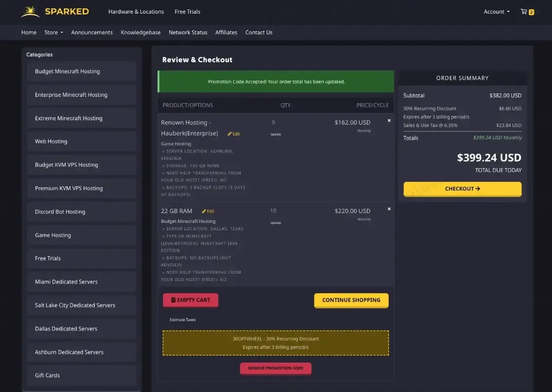This screenshot has width=552, height=392.
Task: Select Discord Bot Hosting category
Action: [82, 212]
